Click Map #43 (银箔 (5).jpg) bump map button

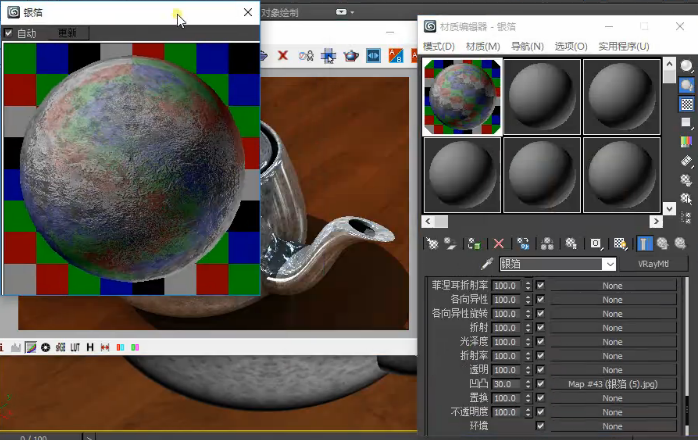click(x=613, y=384)
